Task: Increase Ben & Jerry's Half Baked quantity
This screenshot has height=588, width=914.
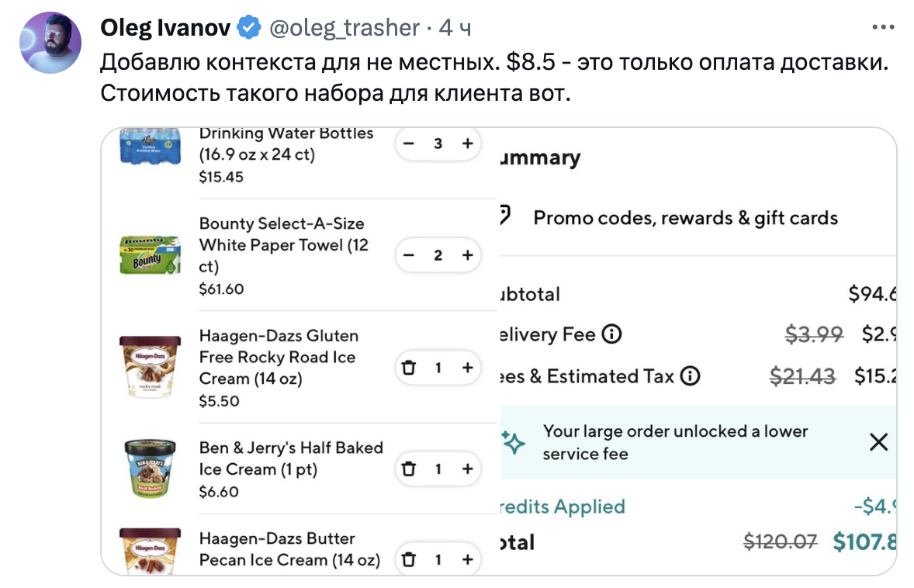Action: (467, 469)
